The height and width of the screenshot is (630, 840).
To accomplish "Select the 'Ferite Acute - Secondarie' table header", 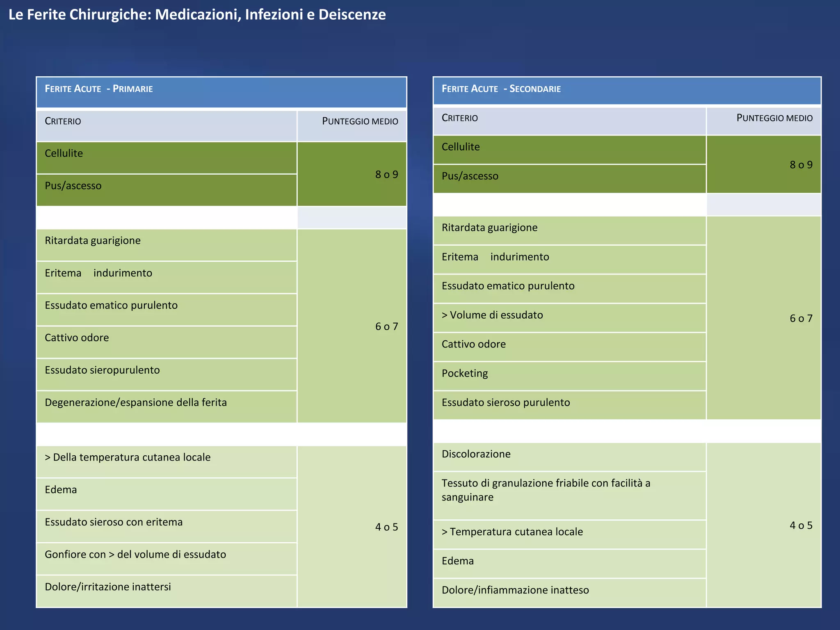I will pos(627,91).
